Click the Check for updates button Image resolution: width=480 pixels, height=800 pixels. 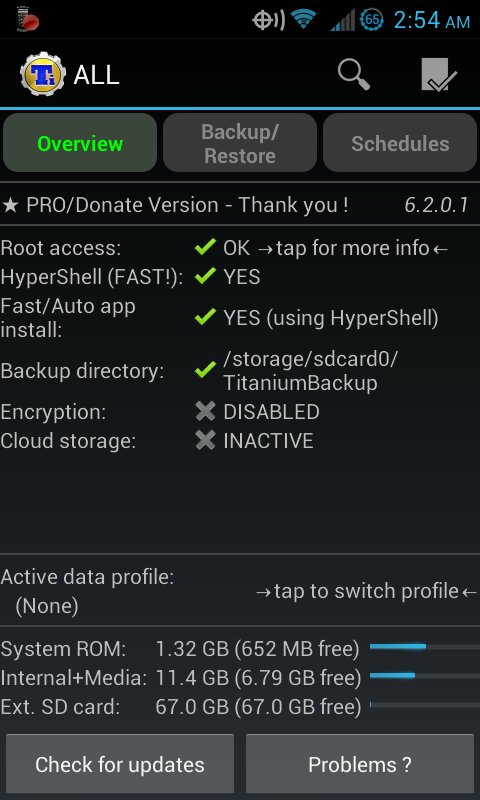[120, 764]
